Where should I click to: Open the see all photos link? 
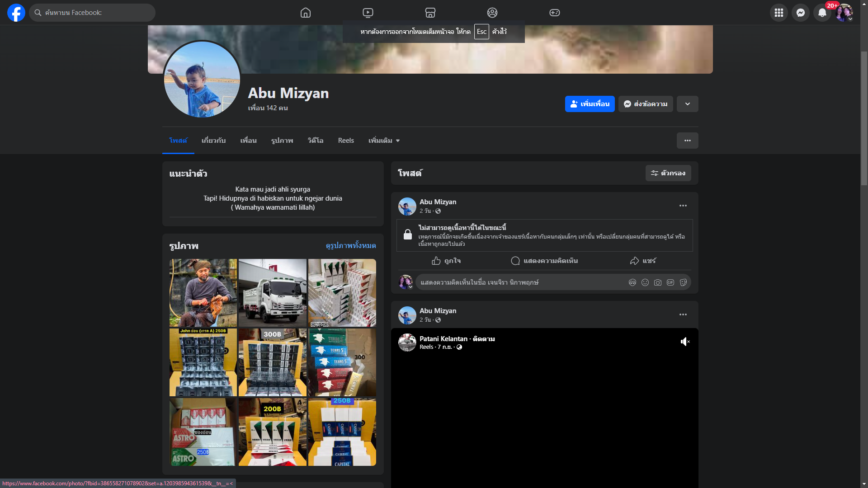350,245
